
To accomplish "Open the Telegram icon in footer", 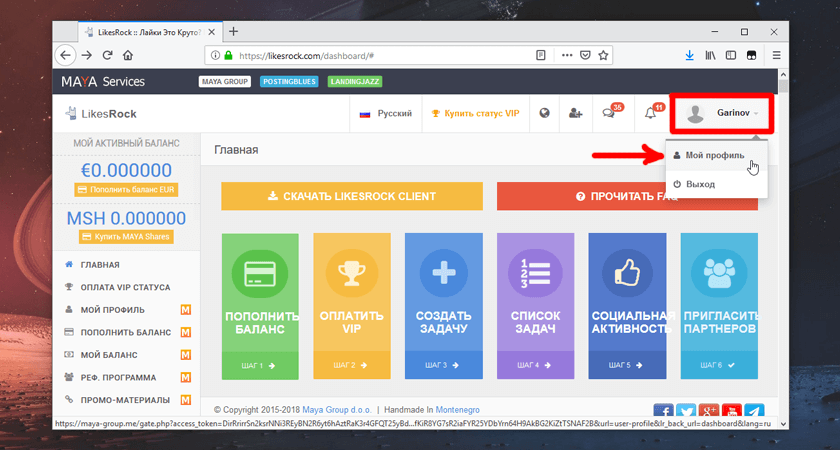I will tap(754, 411).
